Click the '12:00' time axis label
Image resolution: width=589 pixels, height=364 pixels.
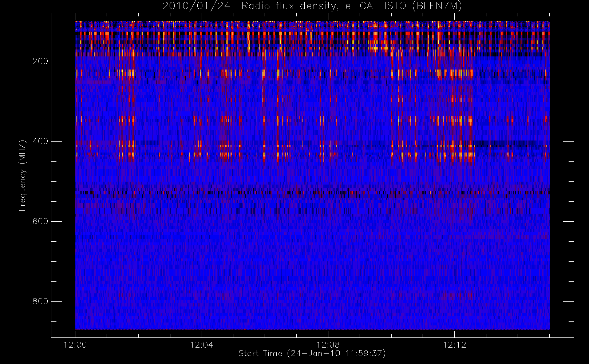[75, 345]
